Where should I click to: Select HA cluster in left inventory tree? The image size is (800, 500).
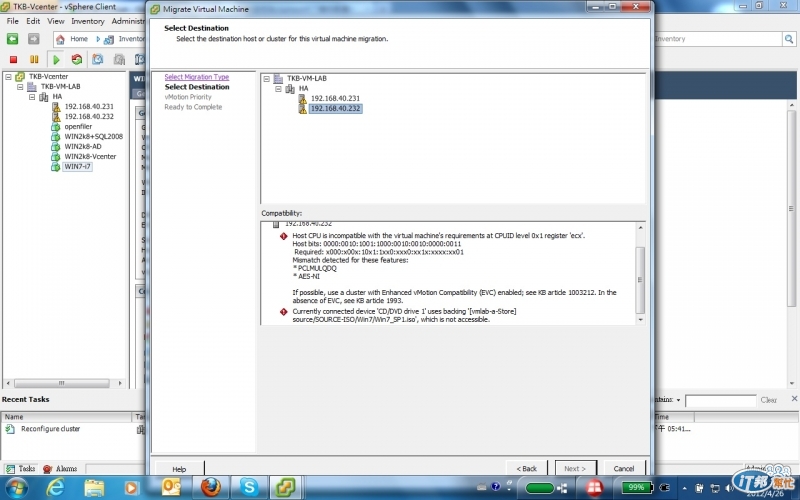pyautogui.click(x=57, y=96)
